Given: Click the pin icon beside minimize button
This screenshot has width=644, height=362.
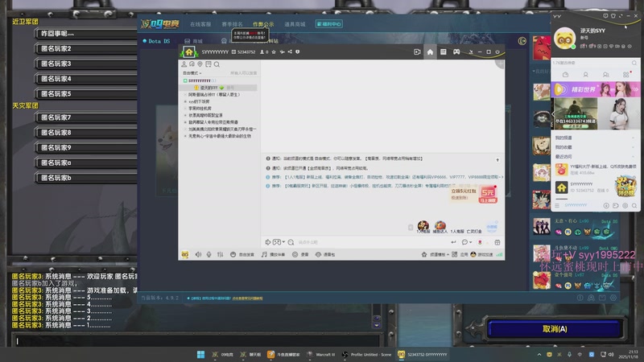Looking at the screenshot, I should point(471,52).
